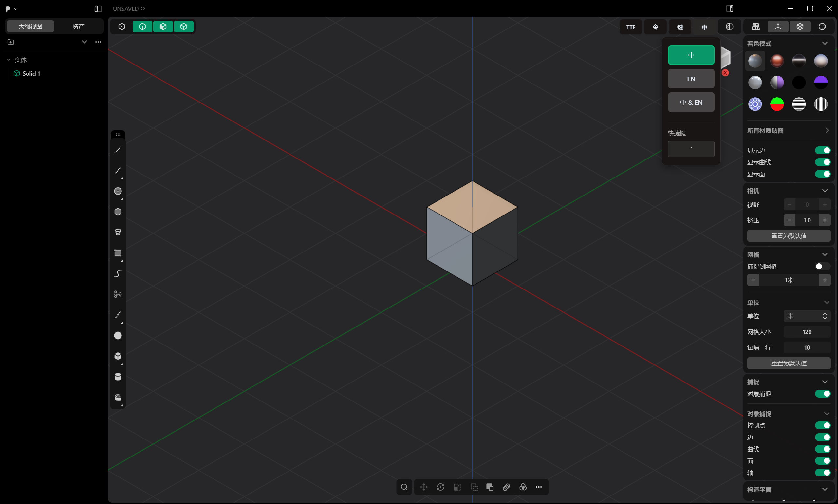
Task: Collapse the 着色模式 section
Action: (825, 44)
